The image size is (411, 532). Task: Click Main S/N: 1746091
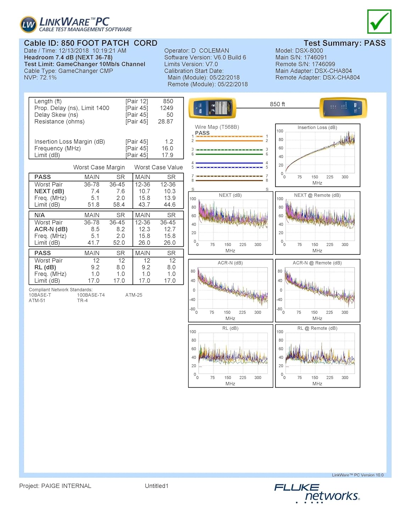pos(301,57)
